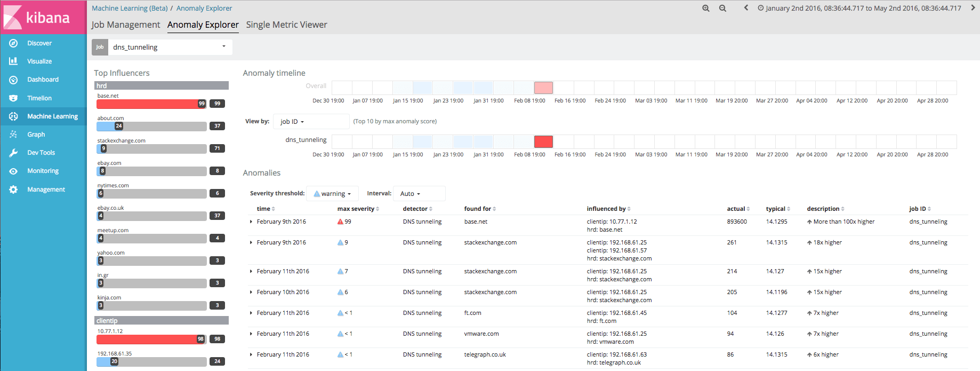
Task: Open Severity threshold warning dropdown
Action: tap(332, 194)
